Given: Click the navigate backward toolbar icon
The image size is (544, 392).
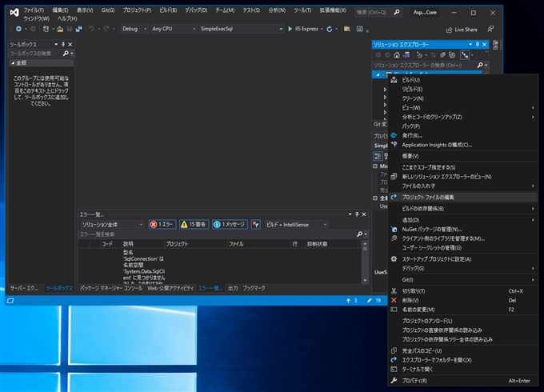Looking at the screenshot, I should tap(18, 29).
